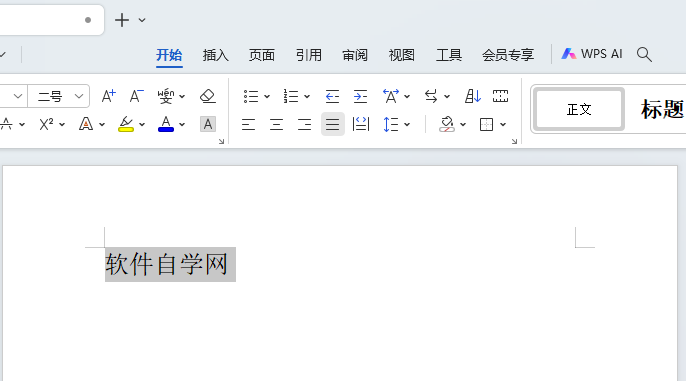Open the 会员专享 tab

(508, 55)
